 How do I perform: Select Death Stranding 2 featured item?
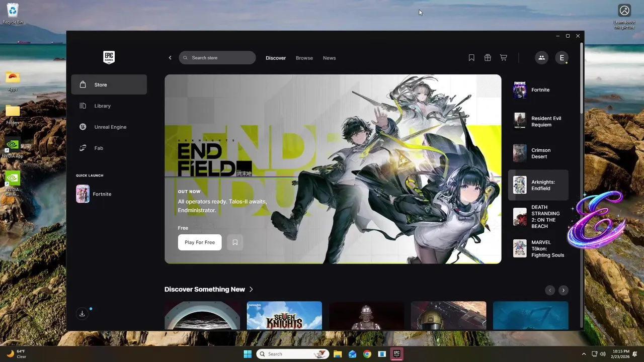(538, 217)
